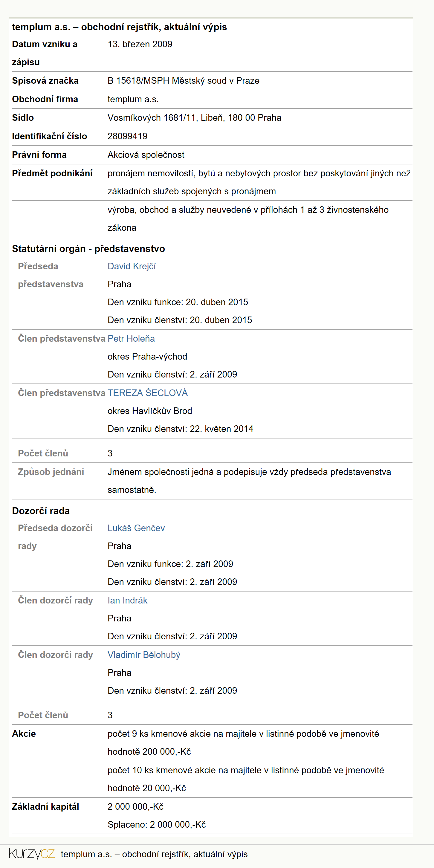Click the footer caption templum a.s. text
Image resolution: width=434 pixels, height=868 pixels.
pos(154,854)
